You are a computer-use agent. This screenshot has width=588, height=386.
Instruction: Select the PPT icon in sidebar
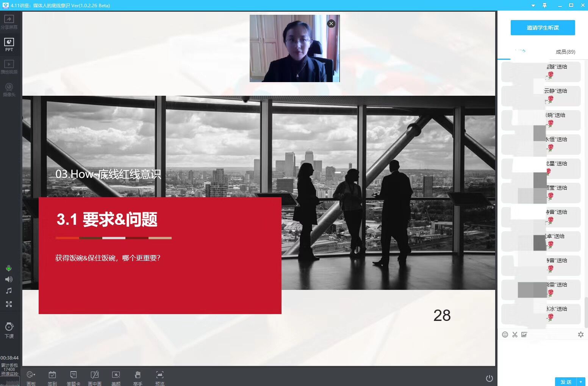[9, 44]
